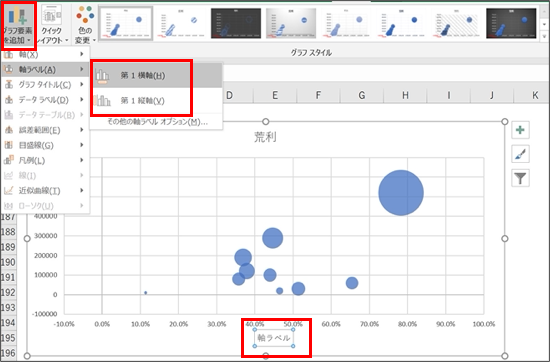Open その他の軸ラベルオプション(M)
550x362 pixels.
tap(156, 122)
